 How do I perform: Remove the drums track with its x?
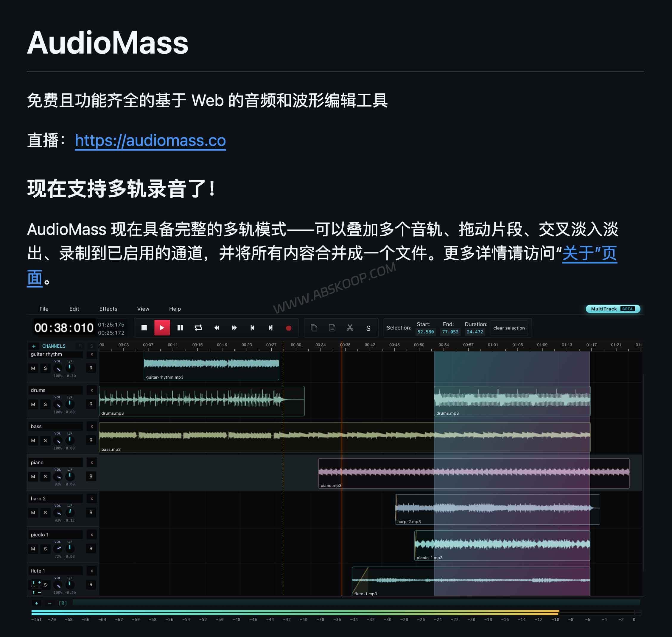91,390
